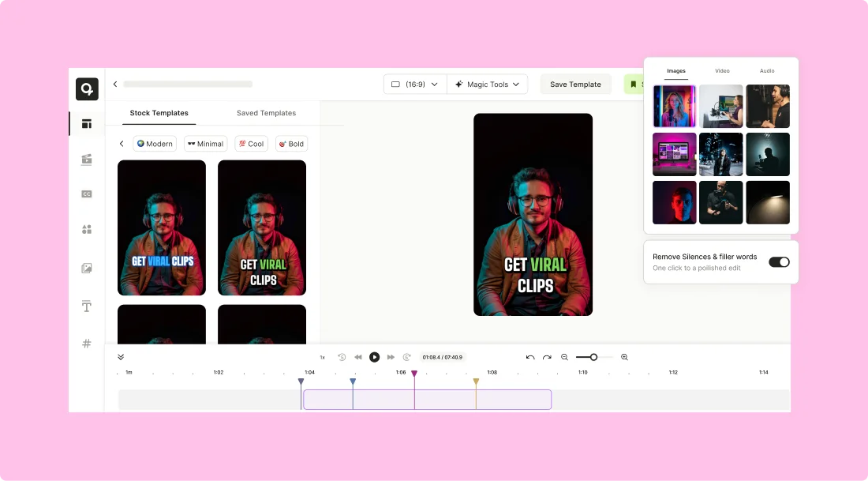
Task: Open the Text tool from the sidebar
Action: point(86,306)
